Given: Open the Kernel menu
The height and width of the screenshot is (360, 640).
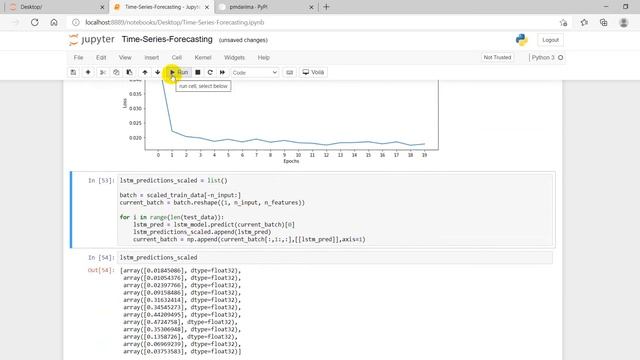Looking at the screenshot, I should pyautogui.click(x=203, y=58).
